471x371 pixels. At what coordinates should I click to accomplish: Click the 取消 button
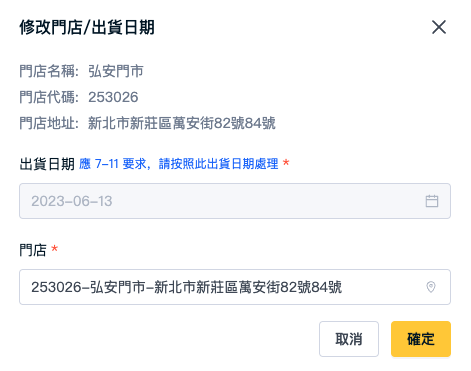[349, 339]
